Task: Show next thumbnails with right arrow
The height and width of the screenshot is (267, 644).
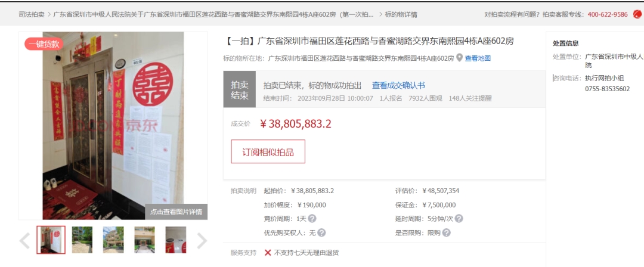Action: click(x=202, y=241)
